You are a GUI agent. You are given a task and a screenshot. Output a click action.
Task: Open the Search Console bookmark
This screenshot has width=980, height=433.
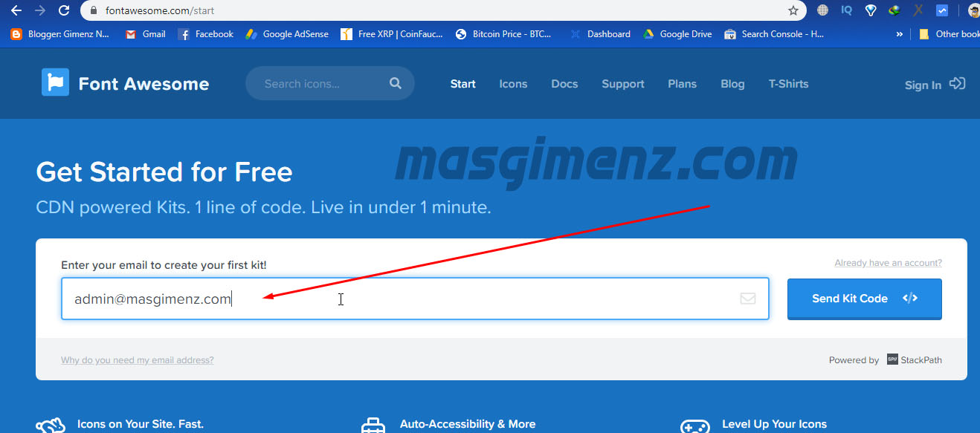[x=774, y=34]
